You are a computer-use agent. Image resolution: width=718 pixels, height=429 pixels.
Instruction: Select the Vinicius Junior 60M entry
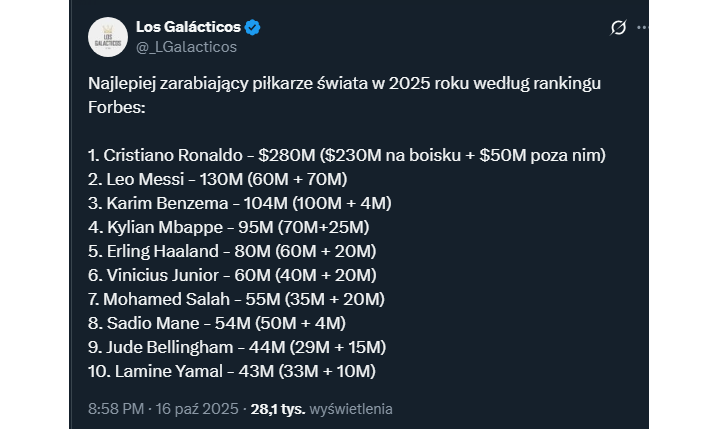(x=232, y=275)
